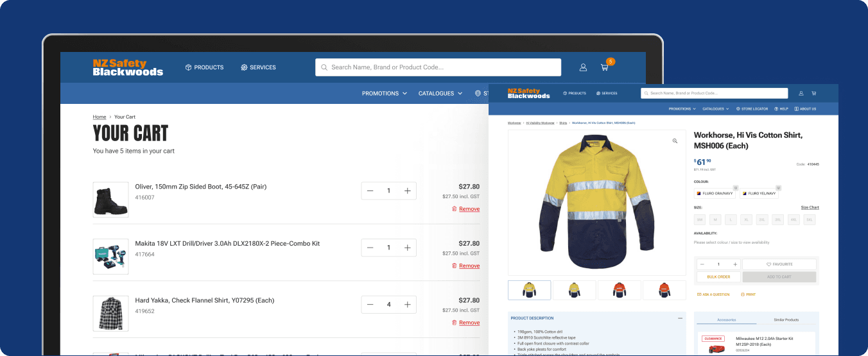Screen dimensions: 868x356
Task: Click the Add to Cart button
Action: [x=779, y=277]
